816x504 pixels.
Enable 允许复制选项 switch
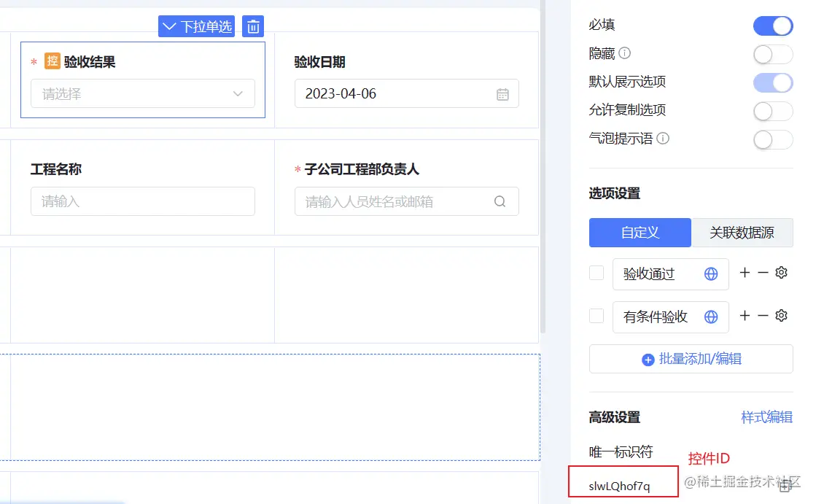tap(773, 111)
